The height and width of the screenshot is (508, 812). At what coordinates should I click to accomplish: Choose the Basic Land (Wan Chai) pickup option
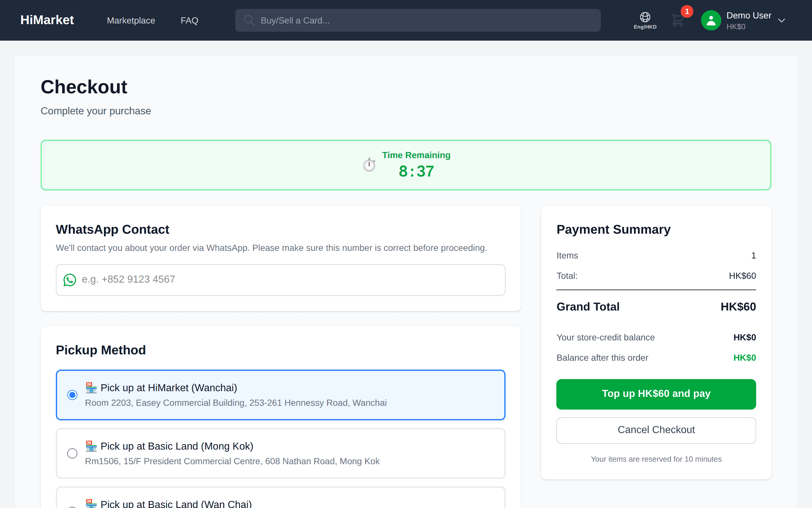point(280,498)
